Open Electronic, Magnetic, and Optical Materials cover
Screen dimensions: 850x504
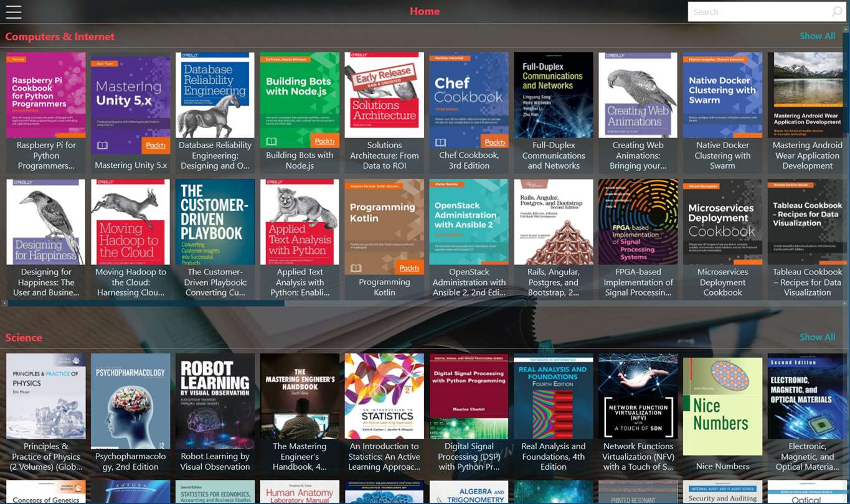808,396
